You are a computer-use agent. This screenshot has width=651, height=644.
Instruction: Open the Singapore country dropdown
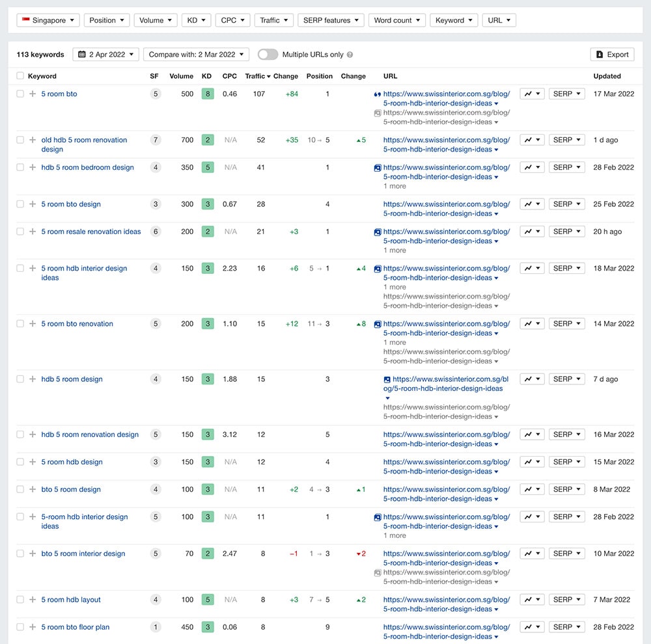(48, 20)
